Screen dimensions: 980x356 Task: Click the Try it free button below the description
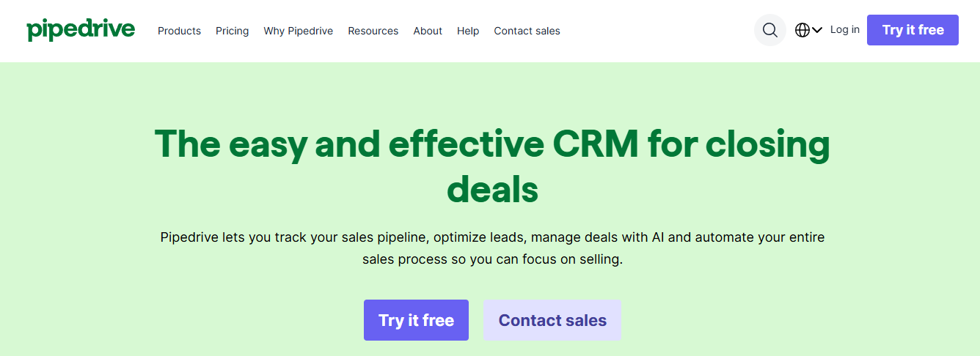(x=416, y=320)
